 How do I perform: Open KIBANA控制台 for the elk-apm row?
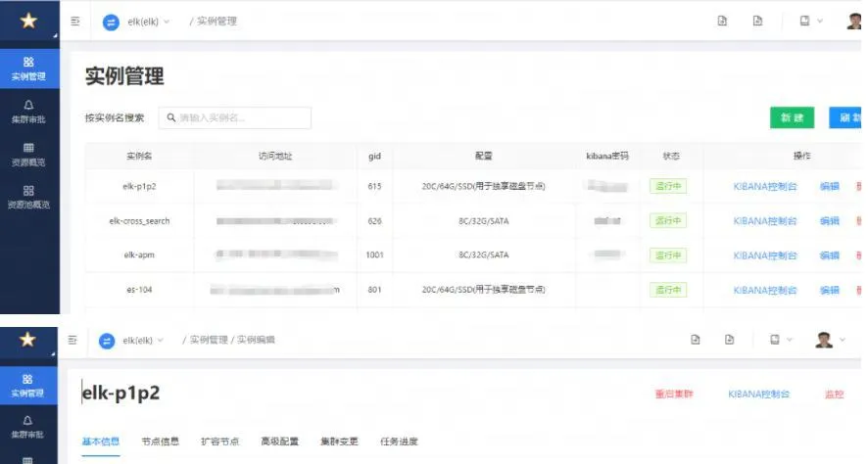(765, 255)
